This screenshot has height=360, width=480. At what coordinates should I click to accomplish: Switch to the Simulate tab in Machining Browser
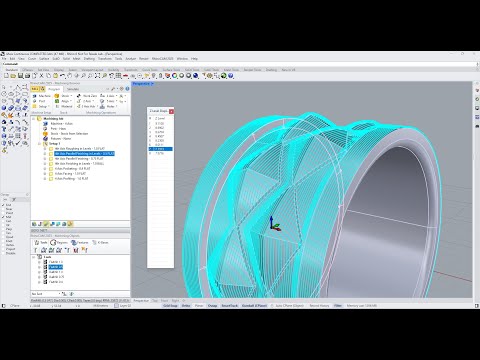(x=73, y=89)
